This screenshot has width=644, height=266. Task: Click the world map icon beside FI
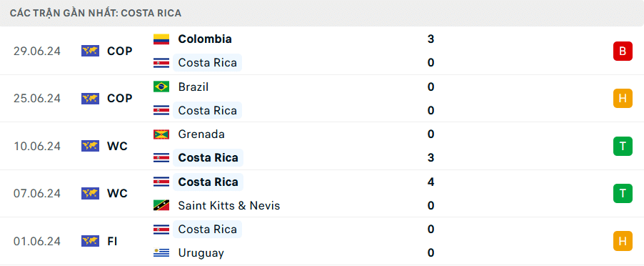91,241
